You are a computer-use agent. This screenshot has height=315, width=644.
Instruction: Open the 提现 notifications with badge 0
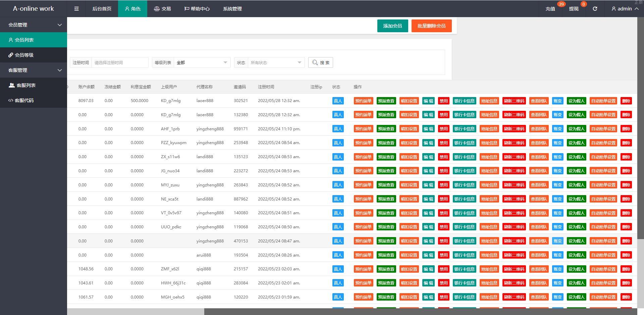[x=574, y=9]
